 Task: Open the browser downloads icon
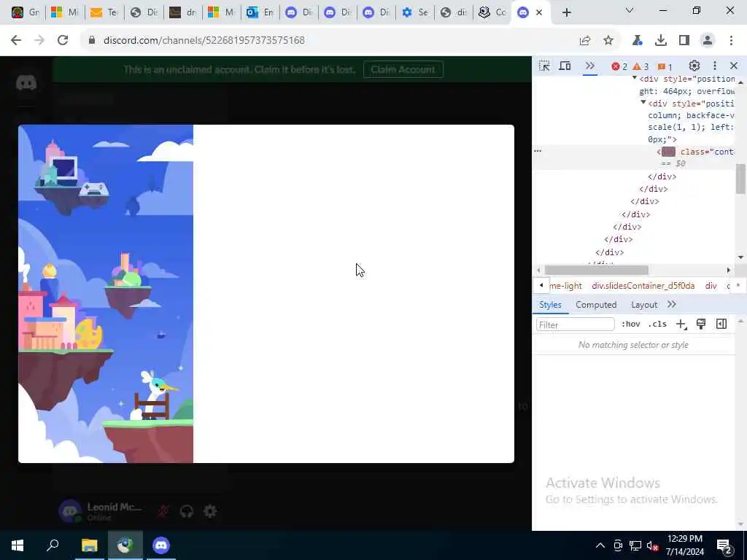(661, 41)
